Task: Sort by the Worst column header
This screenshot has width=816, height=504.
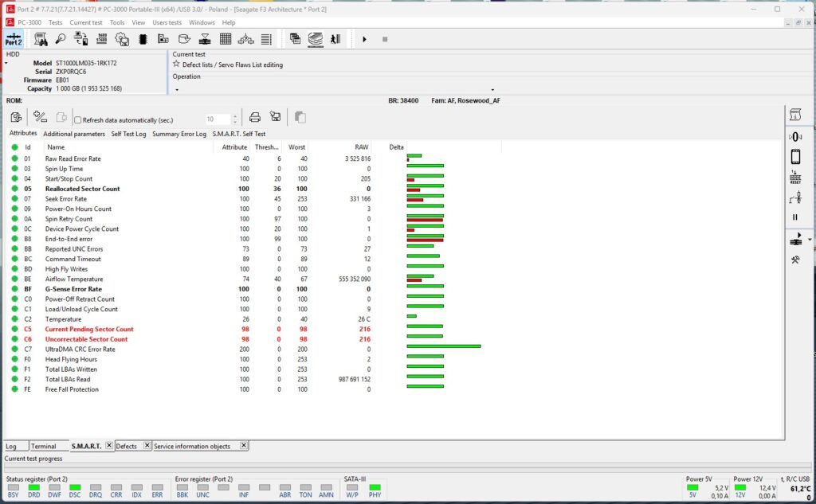Action: [296, 147]
